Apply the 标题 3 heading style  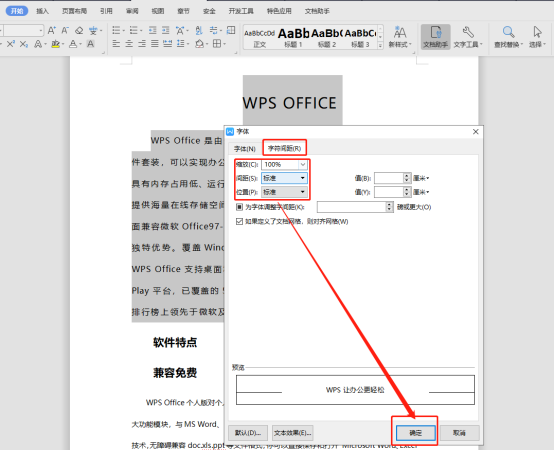coord(360,38)
